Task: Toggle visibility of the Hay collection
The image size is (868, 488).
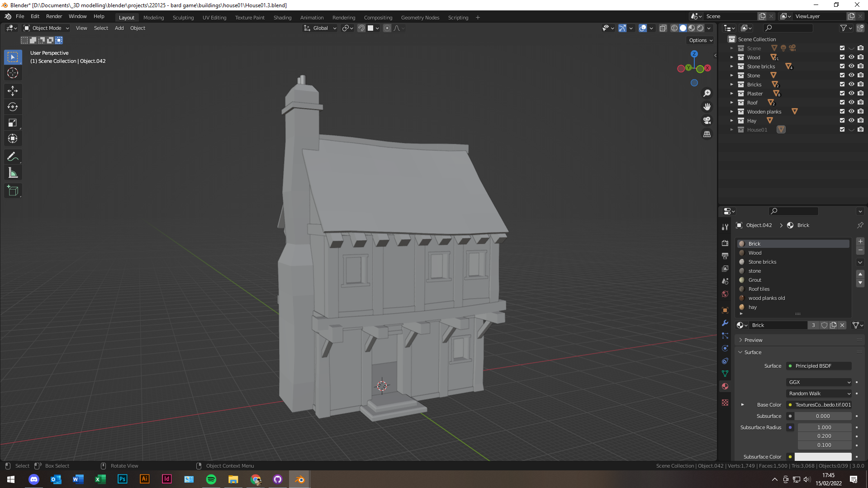Action: (851, 121)
